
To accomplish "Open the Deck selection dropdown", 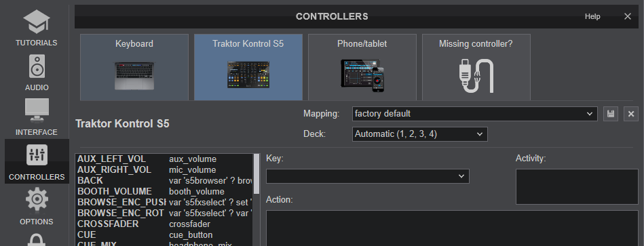I will (x=420, y=134).
